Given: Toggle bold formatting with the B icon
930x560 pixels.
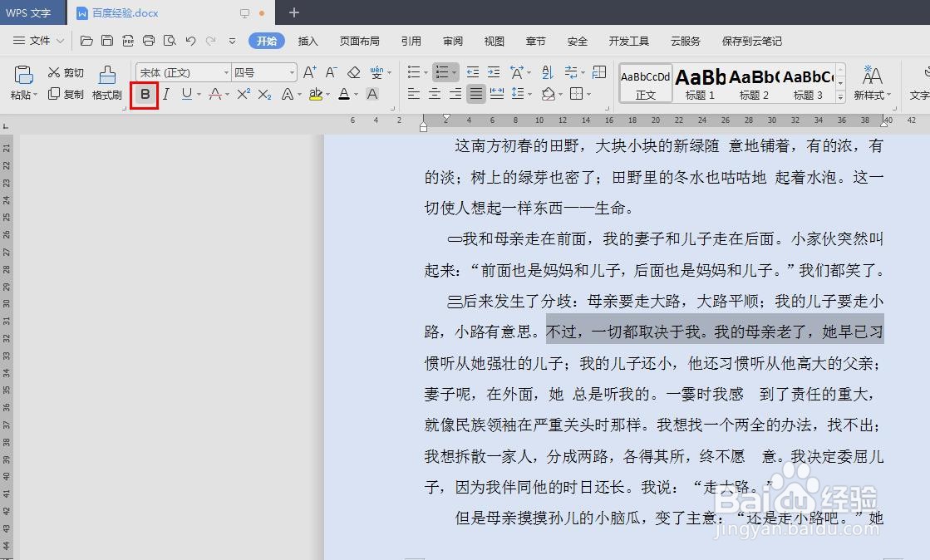Looking at the screenshot, I should pos(144,95).
